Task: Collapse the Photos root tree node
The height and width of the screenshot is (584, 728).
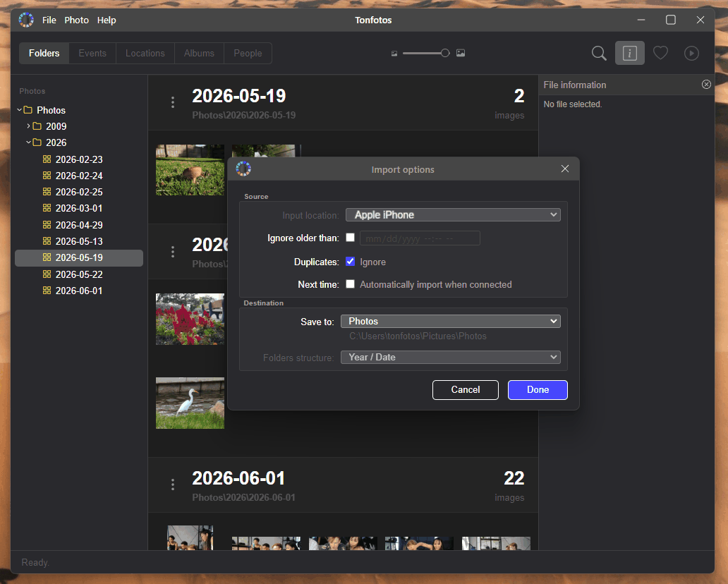Action: [20, 110]
